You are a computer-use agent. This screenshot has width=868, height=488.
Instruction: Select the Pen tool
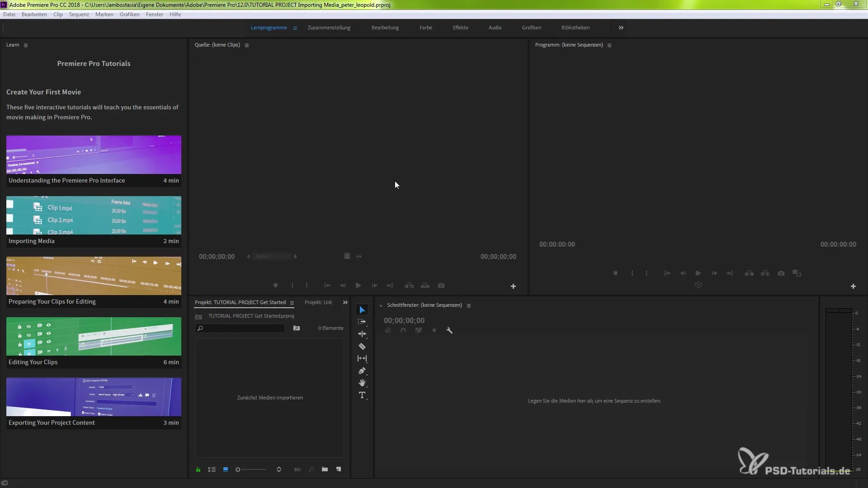[362, 371]
